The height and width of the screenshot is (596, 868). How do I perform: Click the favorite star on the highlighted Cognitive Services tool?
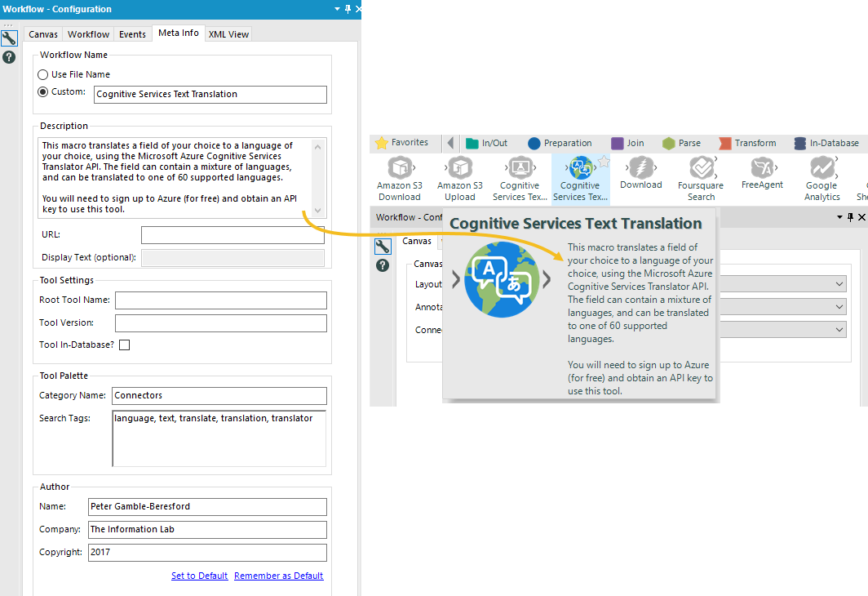click(604, 162)
